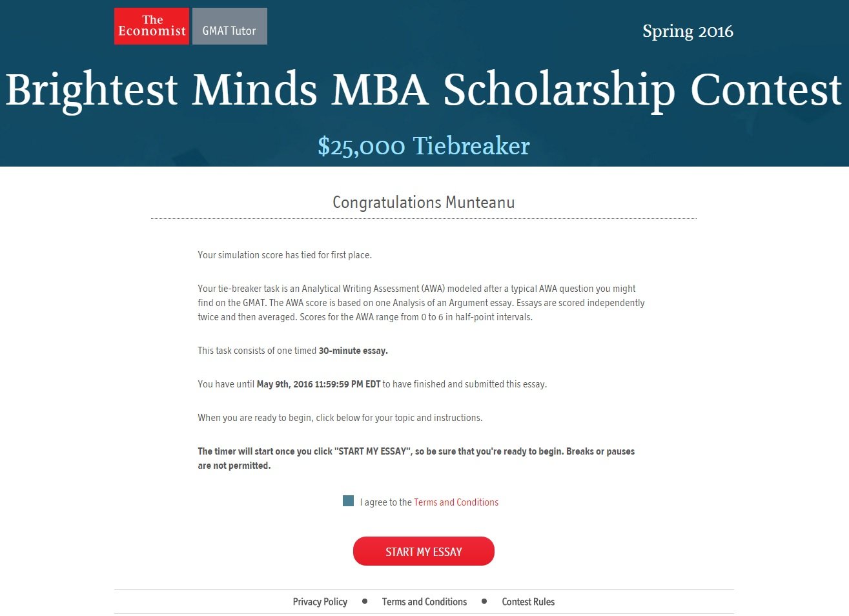Click the "When you are ready to begin" sentence
This screenshot has height=616, width=849.
tap(340, 418)
